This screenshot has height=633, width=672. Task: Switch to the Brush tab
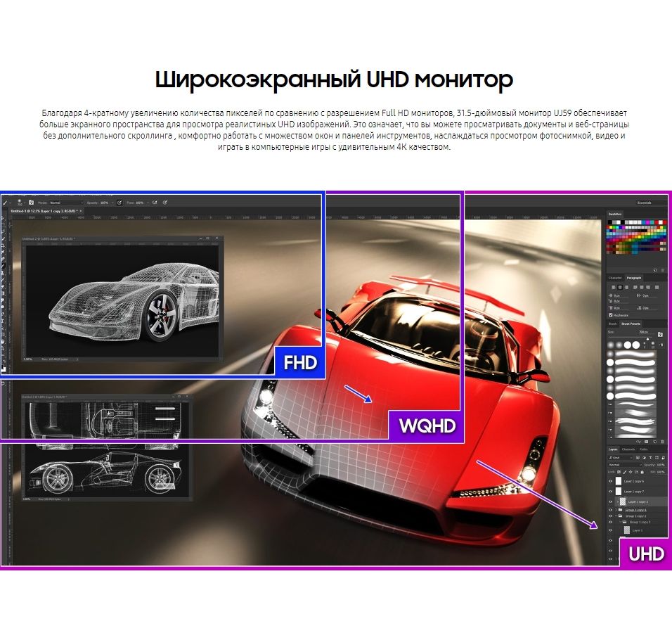[x=613, y=324]
